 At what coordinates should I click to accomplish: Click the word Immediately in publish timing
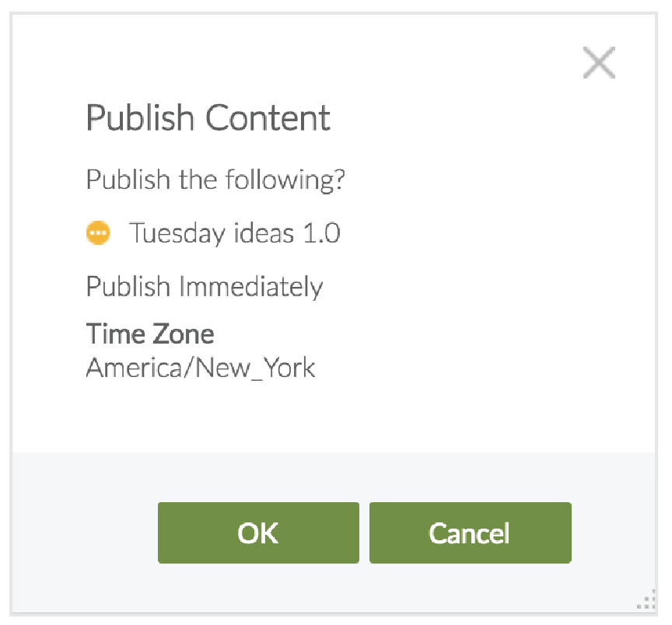(250, 286)
